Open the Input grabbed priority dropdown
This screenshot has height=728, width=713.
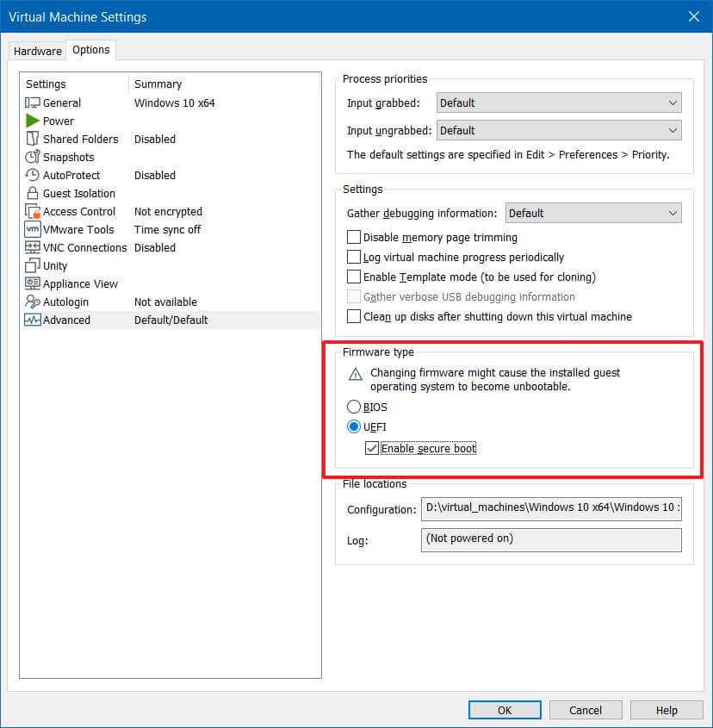point(558,103)
